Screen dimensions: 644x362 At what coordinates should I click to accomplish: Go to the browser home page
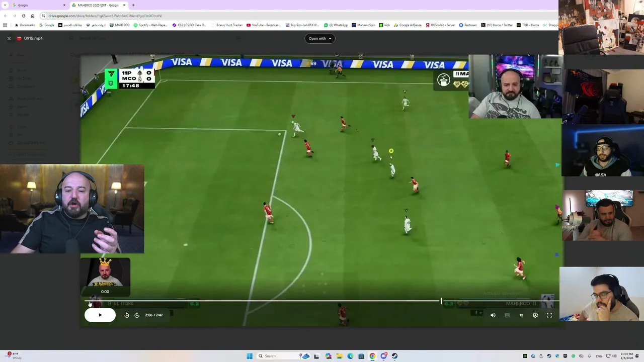click(x=33, y=16)
